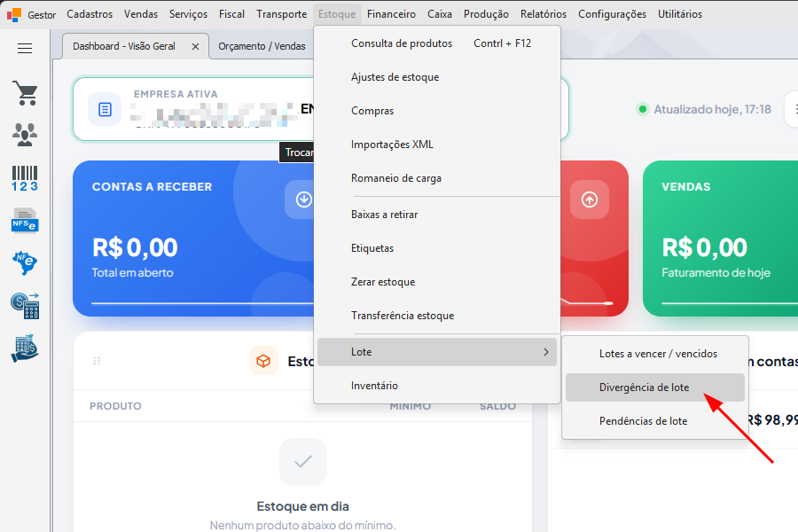Open the NFe Brazil map sidebar icon

[25, 263]
